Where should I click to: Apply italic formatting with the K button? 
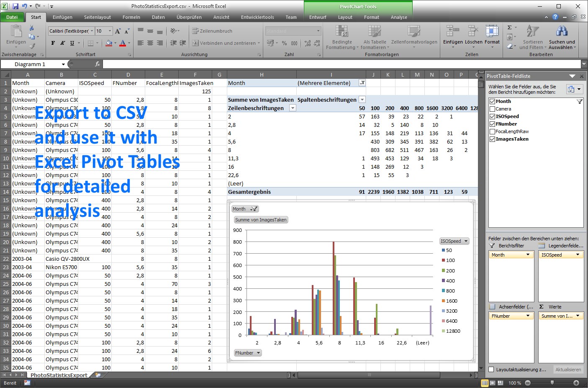point(62,43)
